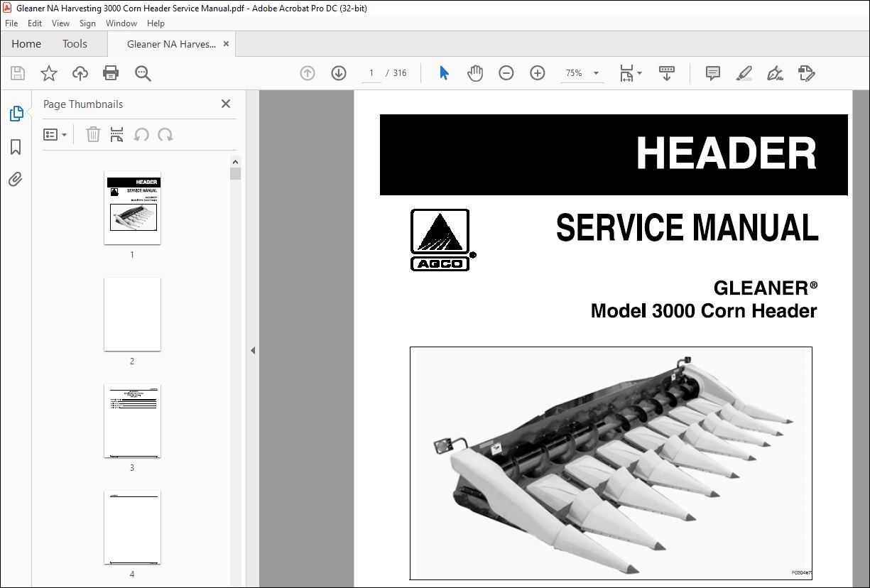Open the View menu
Screen dimensions: 870x588
[x=60, y=23]
